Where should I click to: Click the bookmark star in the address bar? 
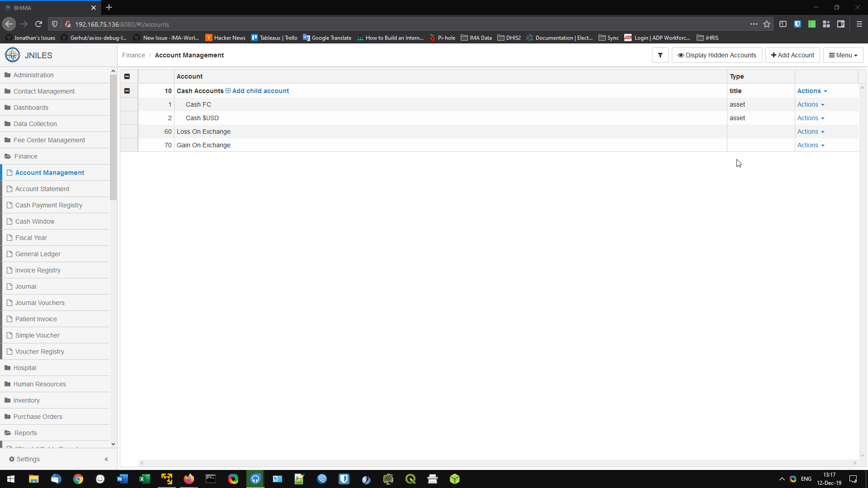tap(767, 24)
